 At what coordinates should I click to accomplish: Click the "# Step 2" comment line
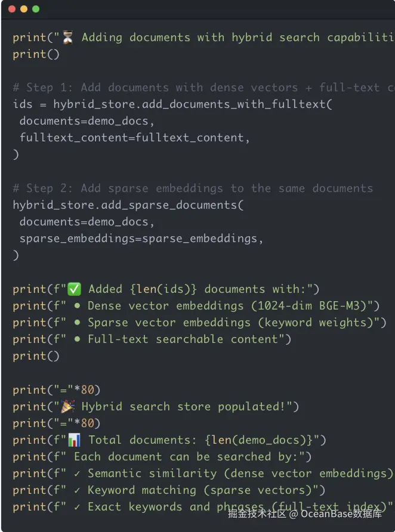(x=192, y=188)
